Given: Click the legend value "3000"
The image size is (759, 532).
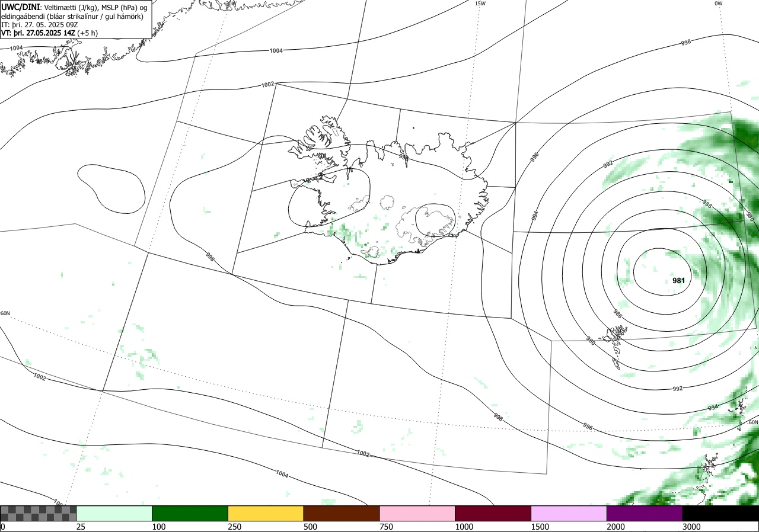Looking at the screenshot, I should (691, 527).
